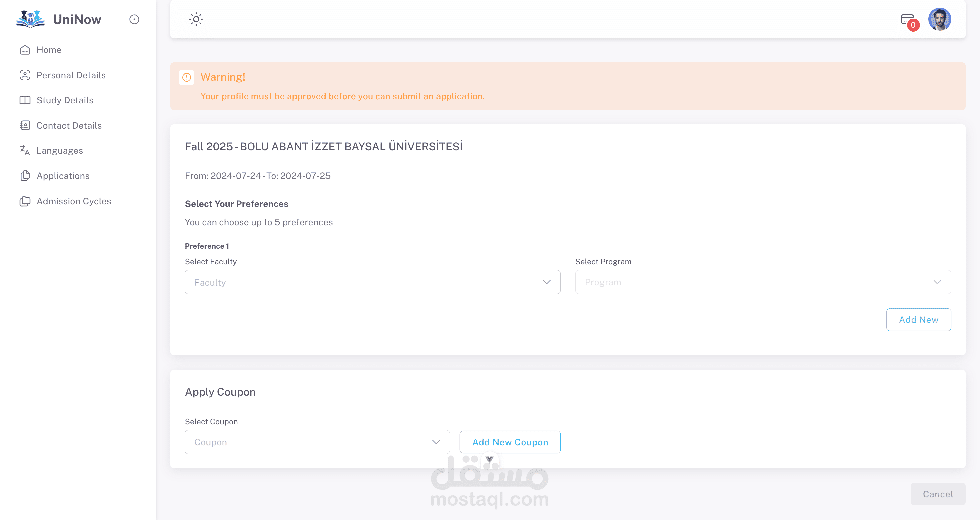
Task: Click the warning alert exclamation icon
Action: pyautogui.click(x=186, y=78)
